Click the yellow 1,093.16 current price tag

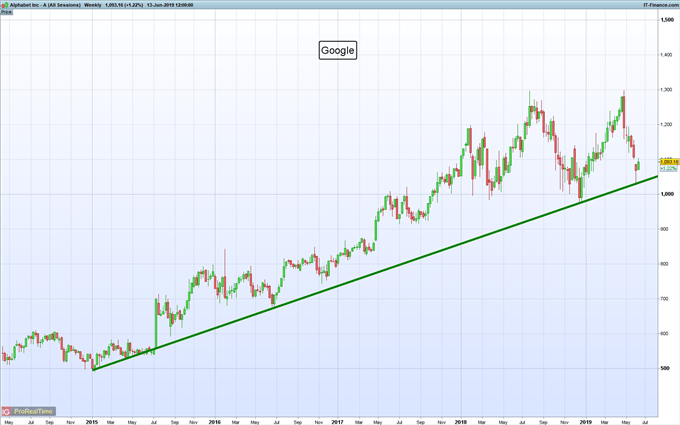pos(669,162)
